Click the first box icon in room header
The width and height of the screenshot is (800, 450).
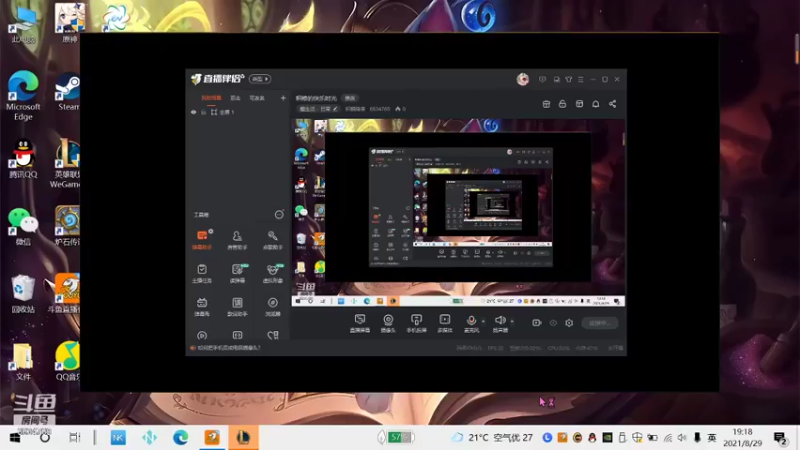point(546,104)
